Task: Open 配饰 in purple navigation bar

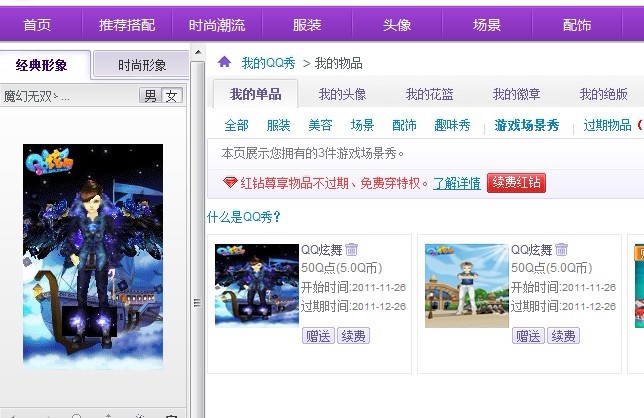Action: point(577,25)
